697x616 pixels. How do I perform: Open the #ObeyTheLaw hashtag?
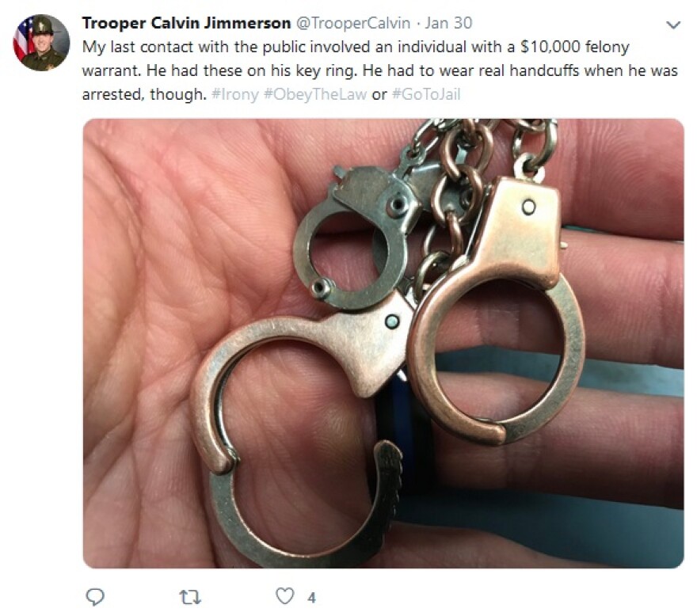(315, 95)
